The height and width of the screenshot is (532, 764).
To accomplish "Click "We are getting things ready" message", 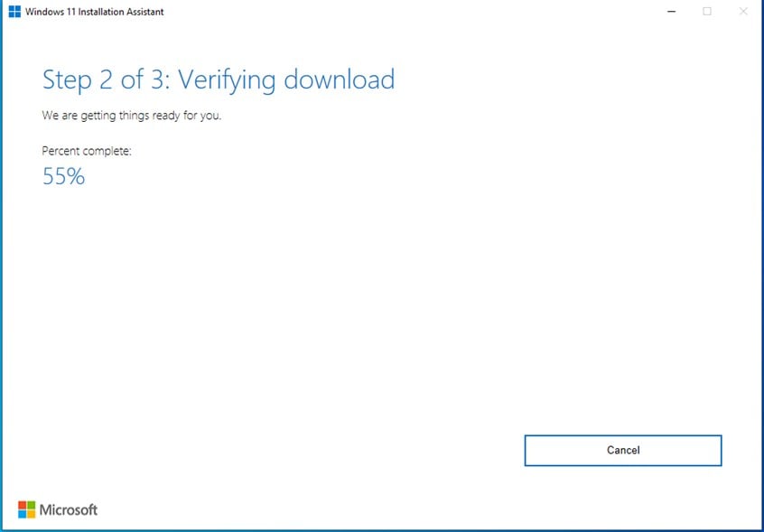I will [x=131, y=116].
